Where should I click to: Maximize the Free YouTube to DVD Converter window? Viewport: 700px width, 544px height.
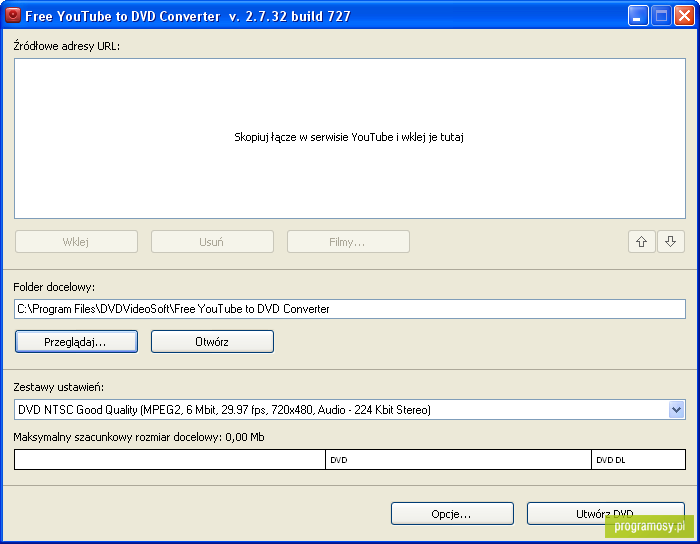[x=661, y=16]
